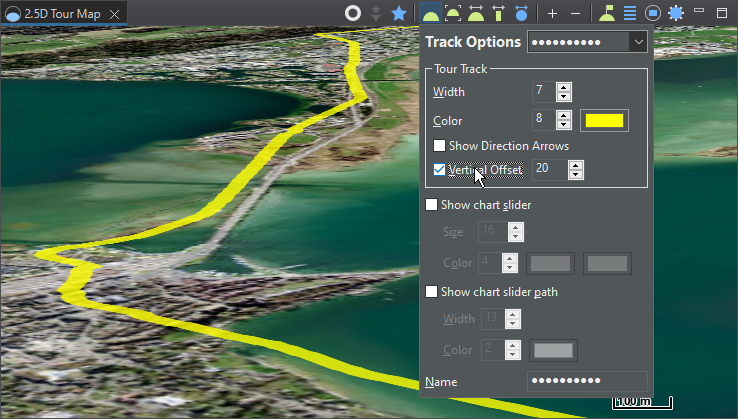Click the Track Options heading
The image size is (738, 419).
[x=473, y=42]
